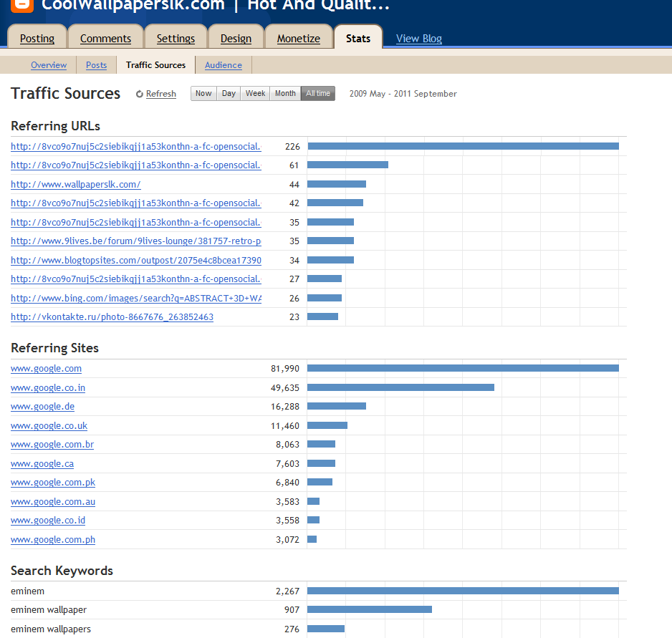Open the 9lives.be forum referring URL
The width and height of the screenshot is (672, 638).
[x=136, y=241]
